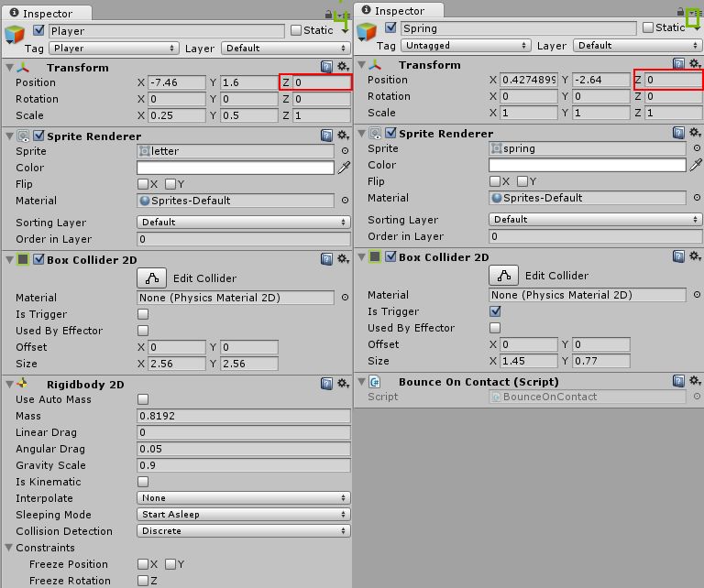Image resolution: width=704 pixels, height=588 pixels.
Task: Enable Is Kinematic checkbox
Action: pyautogui.click(x=143, y=482)
